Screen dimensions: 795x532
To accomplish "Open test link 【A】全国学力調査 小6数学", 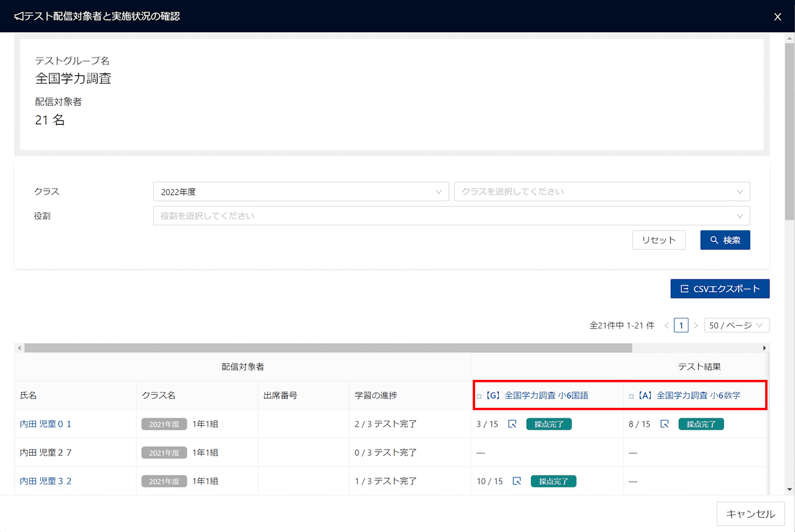I will (x=688, y=395).
